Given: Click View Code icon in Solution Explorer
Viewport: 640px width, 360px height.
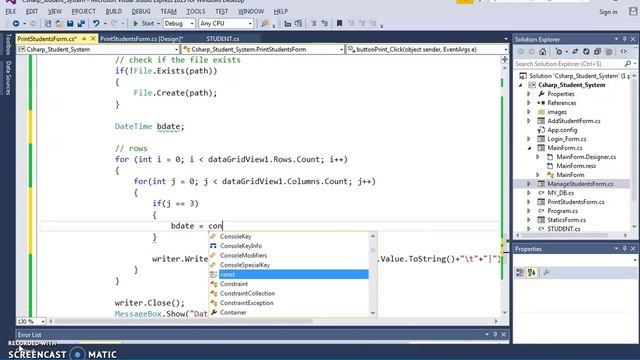Looking at the screenshot, I should point(623,52).
